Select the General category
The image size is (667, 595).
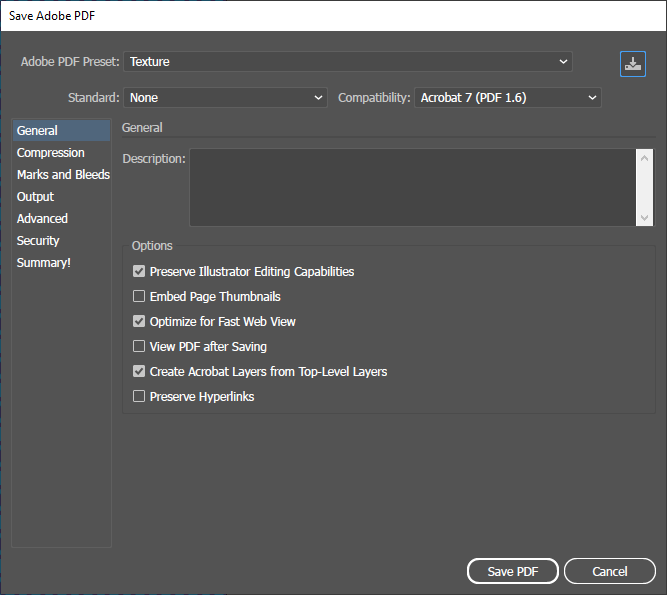pyautogui.click(x=61, y=131)
